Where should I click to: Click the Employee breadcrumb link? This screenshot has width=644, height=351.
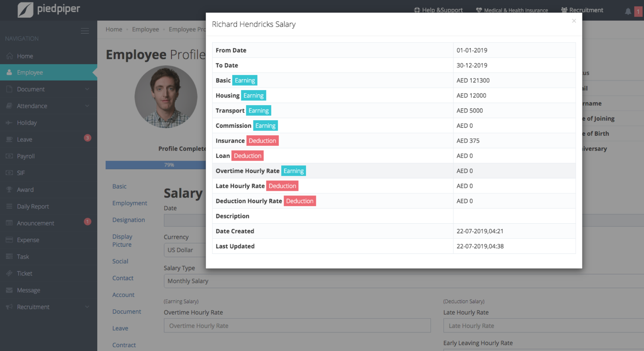click(x=145, y=29)
